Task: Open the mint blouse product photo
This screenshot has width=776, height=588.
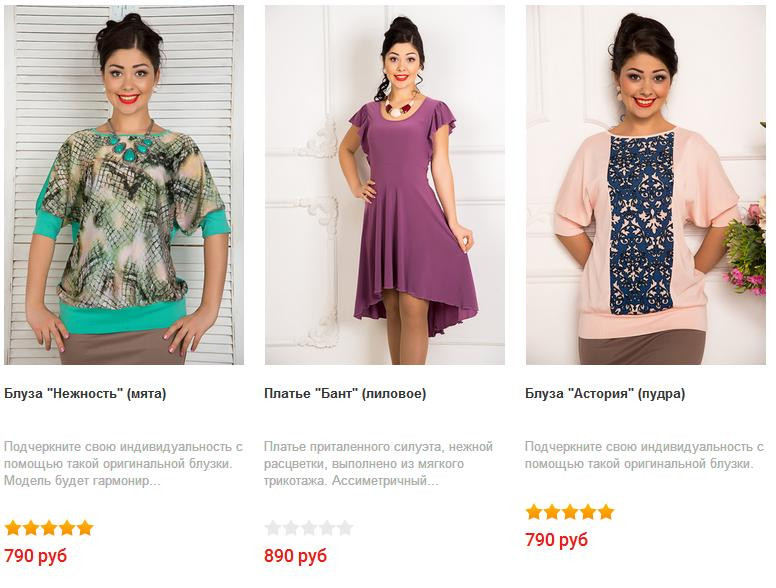Action: point(124,185)
